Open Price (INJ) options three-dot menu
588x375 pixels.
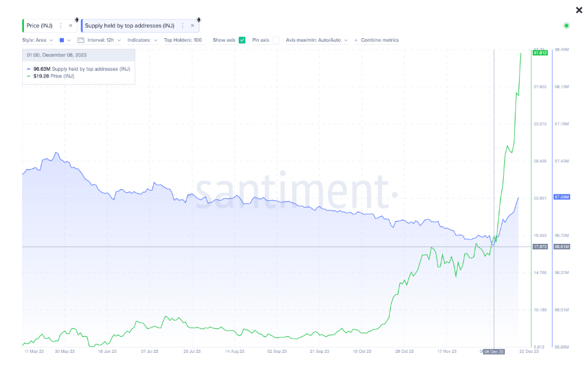tap(60, 26)
